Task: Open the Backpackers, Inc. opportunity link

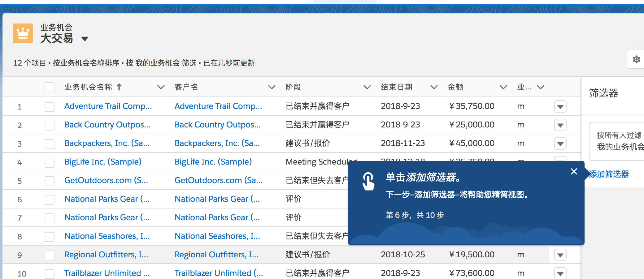Action: point(107,143)
